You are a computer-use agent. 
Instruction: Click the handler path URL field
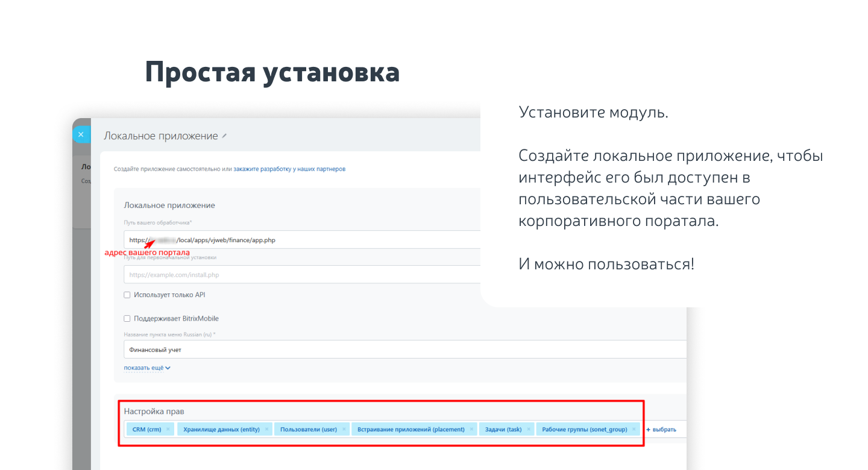coord(301,240)
